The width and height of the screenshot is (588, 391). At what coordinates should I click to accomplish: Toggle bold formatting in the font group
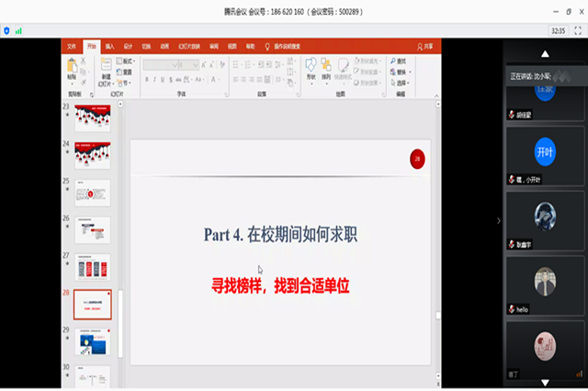(147, 79)
